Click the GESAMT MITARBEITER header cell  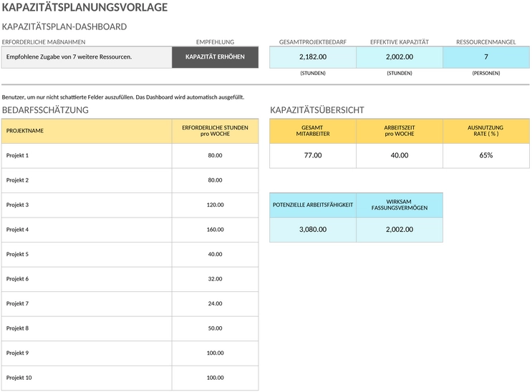(313, 131)
